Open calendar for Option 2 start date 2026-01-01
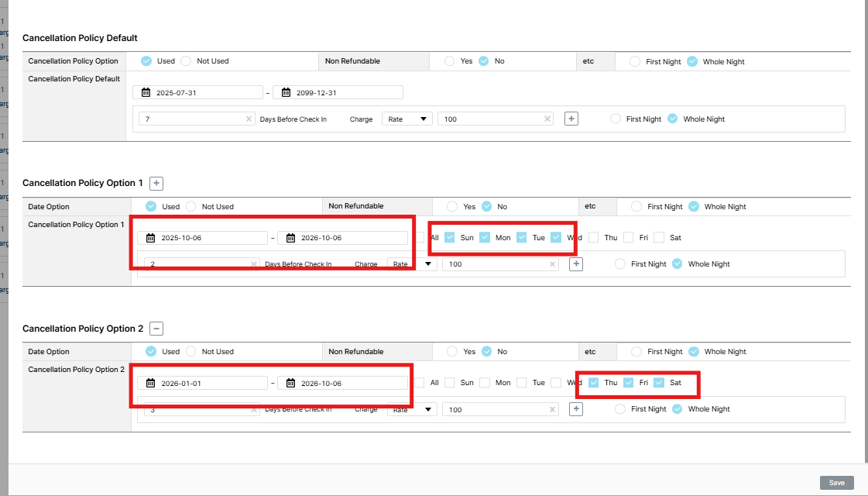Image resolution: width=868 pixels, height=496 pixels. (151, 383)
